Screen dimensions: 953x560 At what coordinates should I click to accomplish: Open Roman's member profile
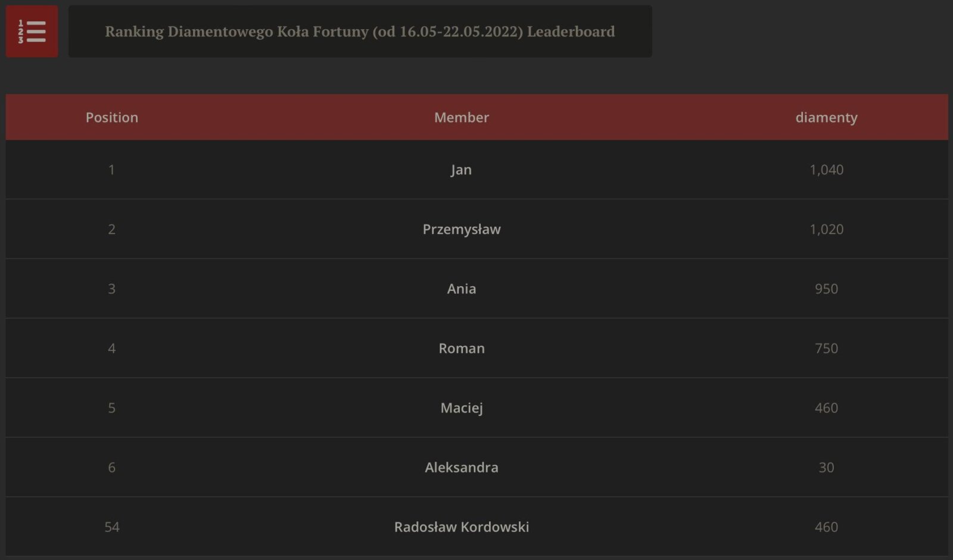pos(462,348)
